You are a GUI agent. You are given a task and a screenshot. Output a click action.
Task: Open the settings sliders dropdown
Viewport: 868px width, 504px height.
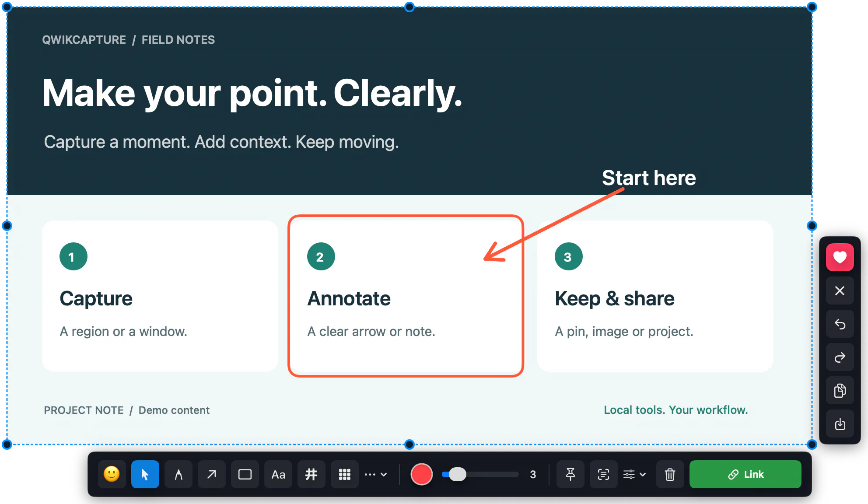click(x=634, y=474)
